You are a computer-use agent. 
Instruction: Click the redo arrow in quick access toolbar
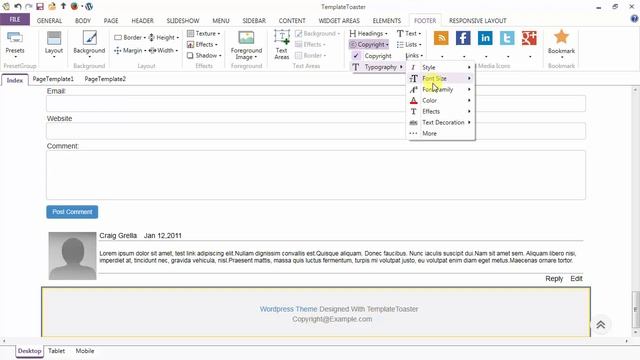[x=29, y=7]
